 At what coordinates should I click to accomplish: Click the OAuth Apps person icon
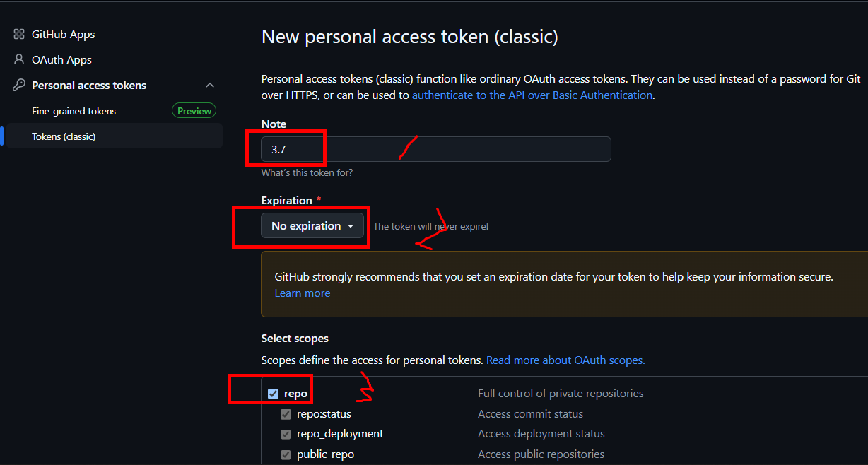(19, 59)
